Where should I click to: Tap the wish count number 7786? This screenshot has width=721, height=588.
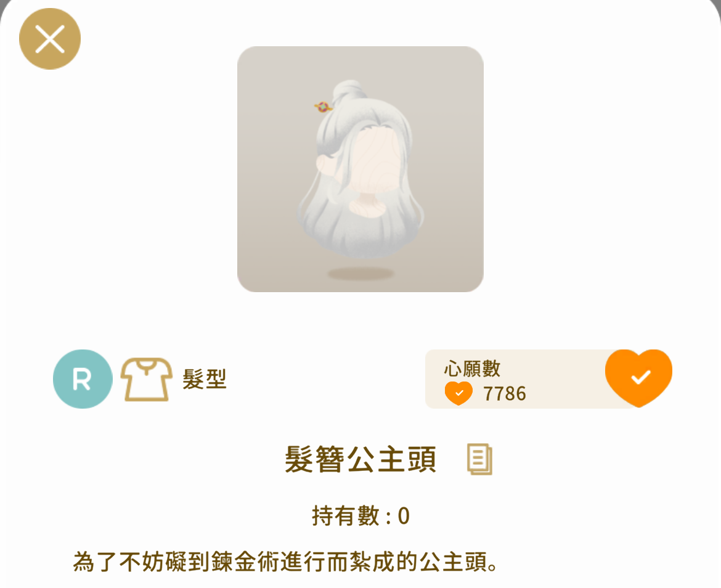(505, 393)
